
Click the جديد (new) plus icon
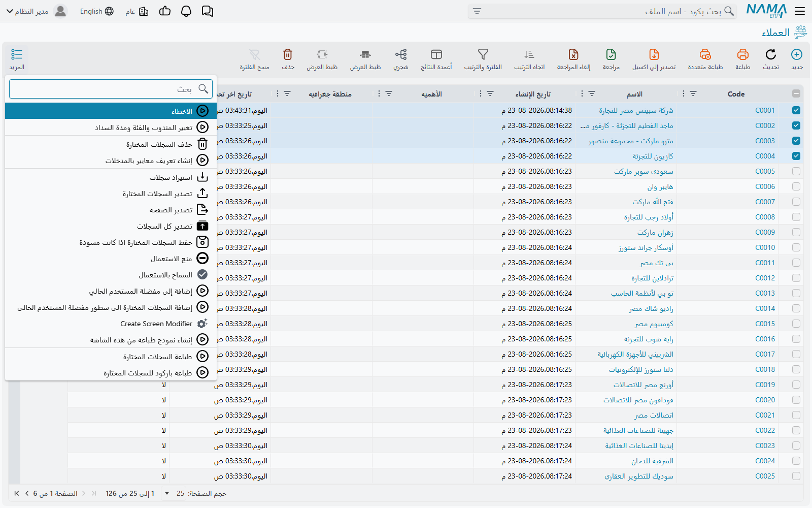(x=797, y=54)
